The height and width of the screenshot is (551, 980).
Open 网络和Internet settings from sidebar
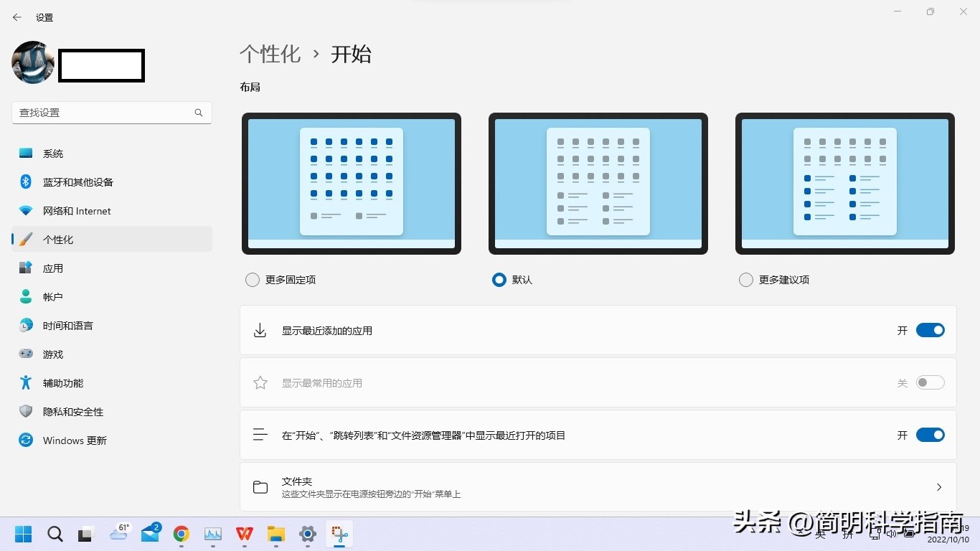coord(76,210)
